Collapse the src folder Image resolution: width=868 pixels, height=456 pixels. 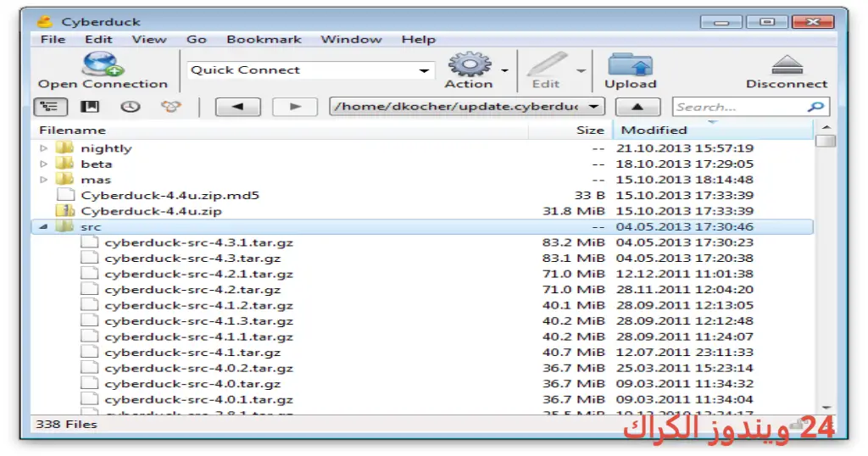[44, 226]
